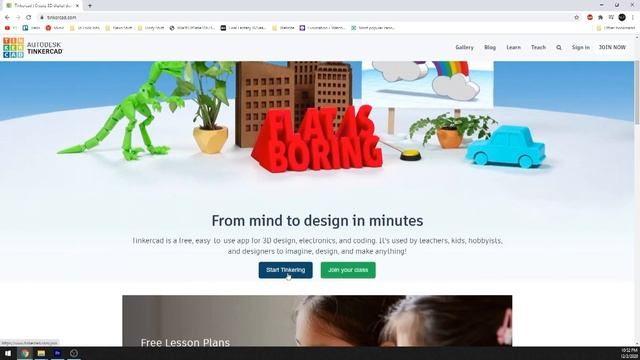
Task: Open the red ad-blocker extension icon
Action: [590, 17]
